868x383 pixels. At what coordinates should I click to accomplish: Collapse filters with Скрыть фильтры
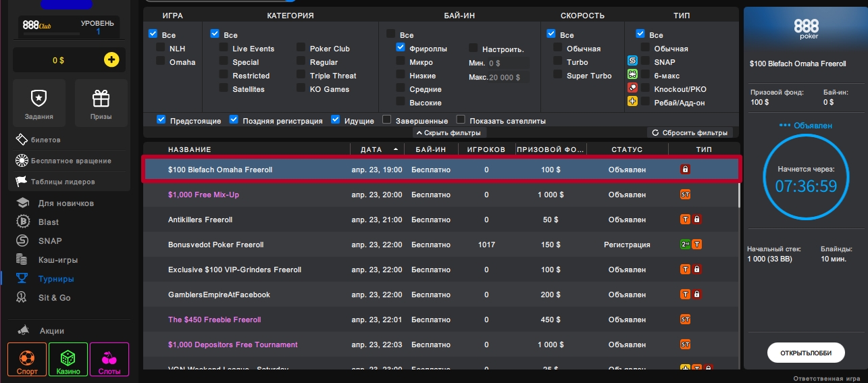450,132
